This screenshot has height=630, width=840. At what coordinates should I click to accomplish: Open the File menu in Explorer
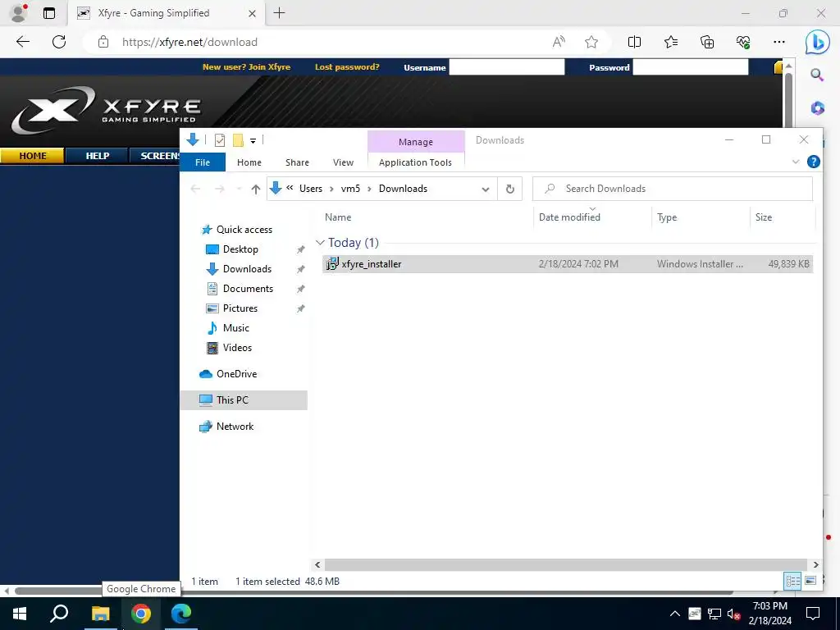(x=203, y=162)
